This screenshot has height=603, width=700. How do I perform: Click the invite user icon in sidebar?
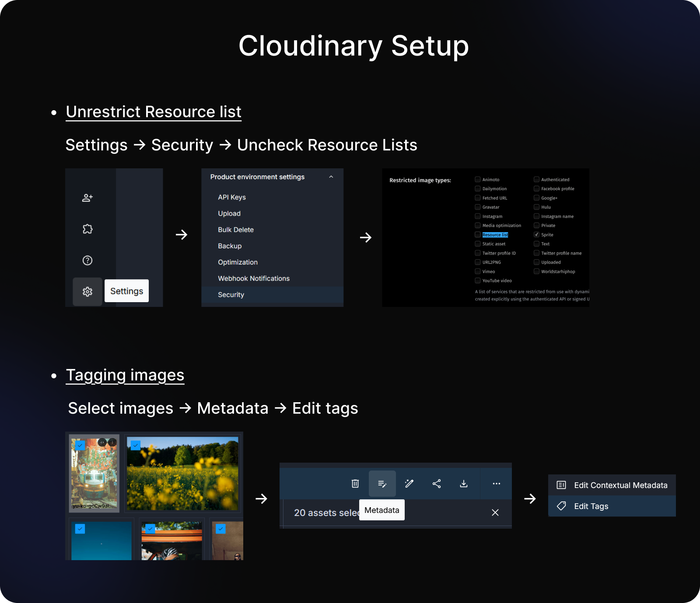(x=87, y=198)
